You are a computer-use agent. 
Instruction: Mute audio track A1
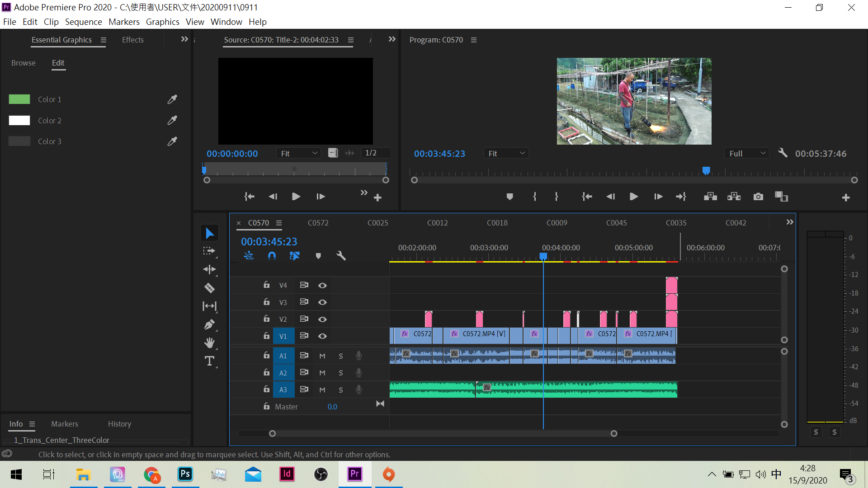coord(322,356)
